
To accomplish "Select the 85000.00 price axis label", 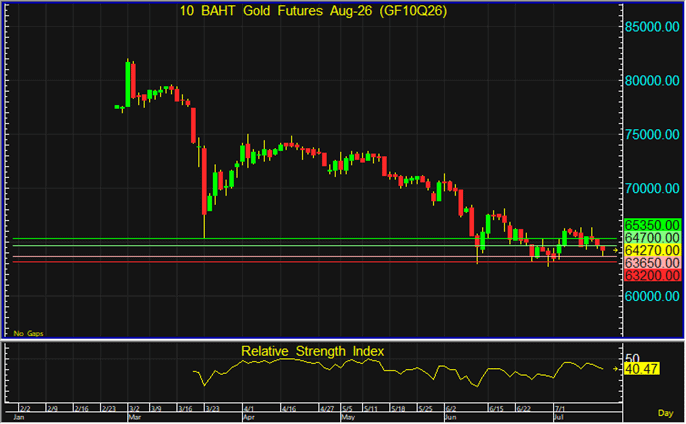I will click(652, 27).
